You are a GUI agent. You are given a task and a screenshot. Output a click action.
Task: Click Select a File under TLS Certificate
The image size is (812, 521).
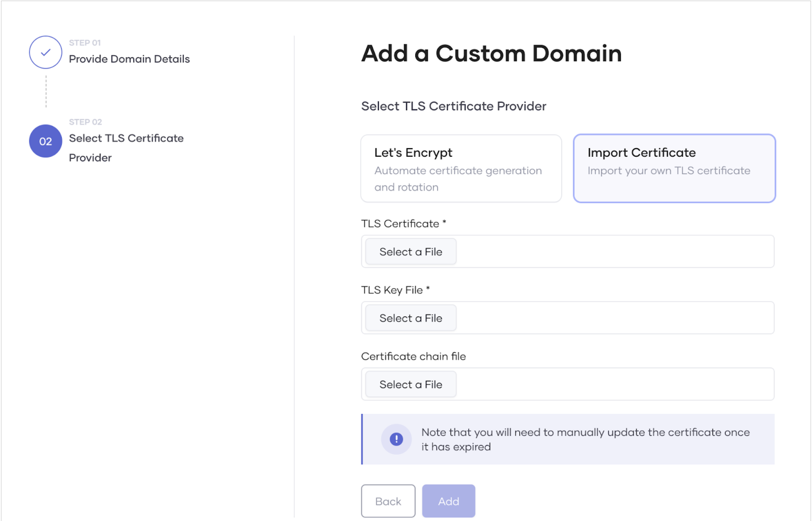click(x=410, y=251)
